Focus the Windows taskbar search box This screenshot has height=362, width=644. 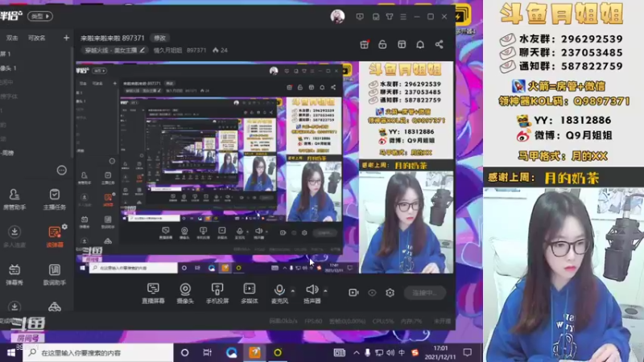(97, 352)
